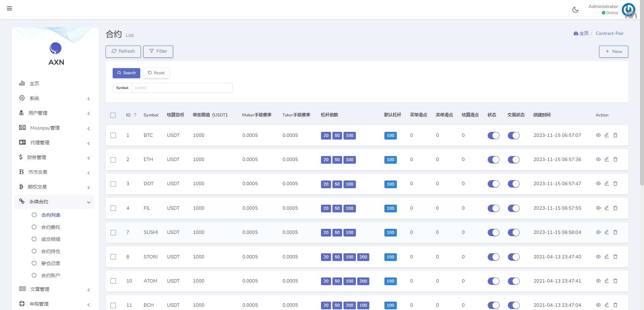Tick the checkbox for BTC row
Viewport: 644px width, 310px height.
113,136
